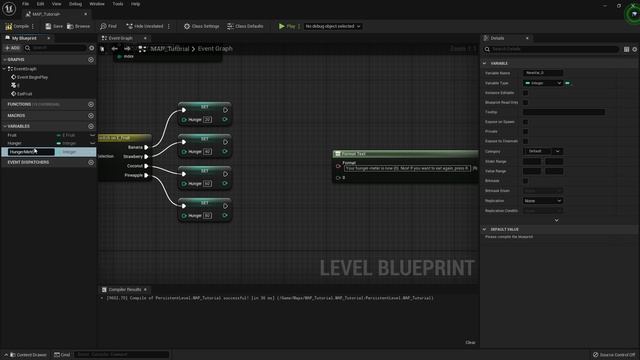Image resolution: width=640 pixels, height=360 pixels.
Task: Open the Variable Type Integer dropdown
Action: 543,83
